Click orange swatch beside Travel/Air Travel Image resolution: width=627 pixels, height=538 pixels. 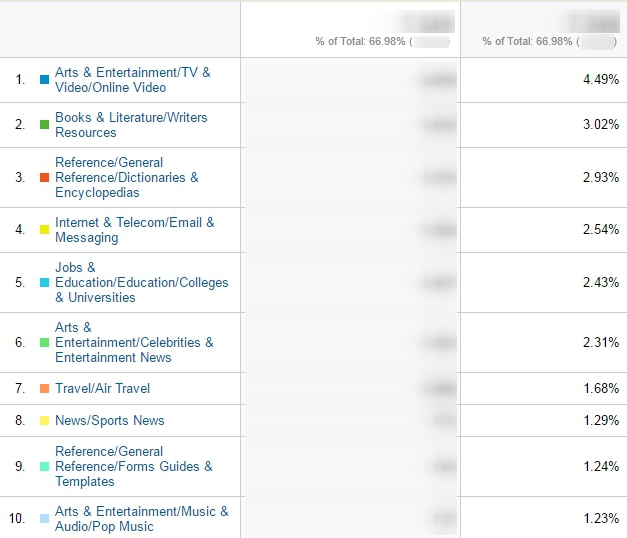coord(44,388)
